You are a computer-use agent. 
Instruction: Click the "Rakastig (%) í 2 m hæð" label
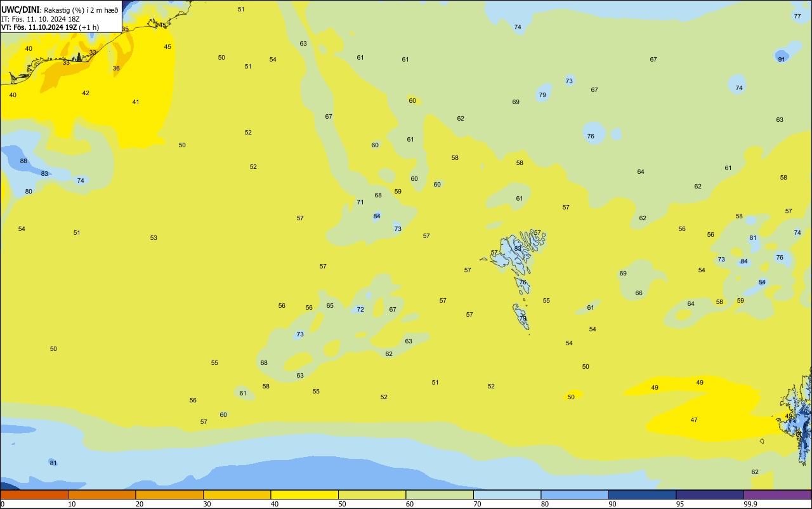click(81, 10)
